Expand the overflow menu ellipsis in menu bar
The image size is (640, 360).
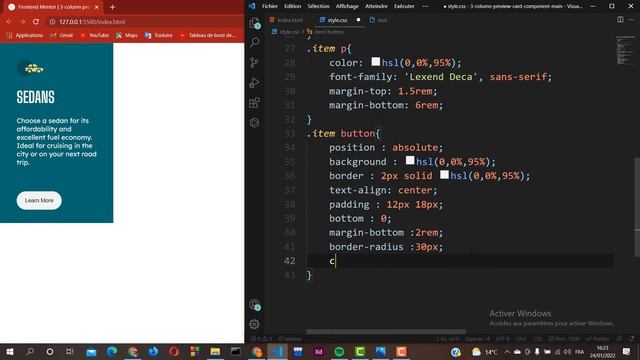(x=425, y=6)
